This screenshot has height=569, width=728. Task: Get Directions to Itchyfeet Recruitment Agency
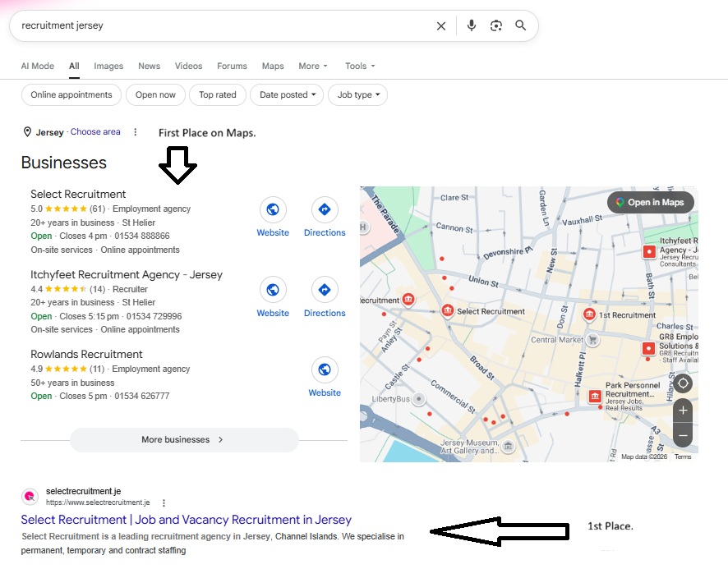325,290
